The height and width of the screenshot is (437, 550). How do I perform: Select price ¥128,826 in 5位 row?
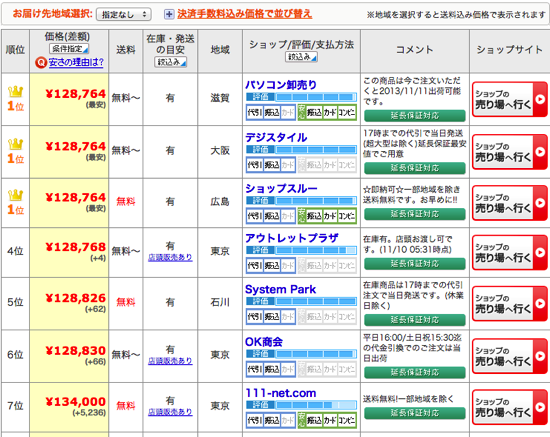tap(75, 298)
